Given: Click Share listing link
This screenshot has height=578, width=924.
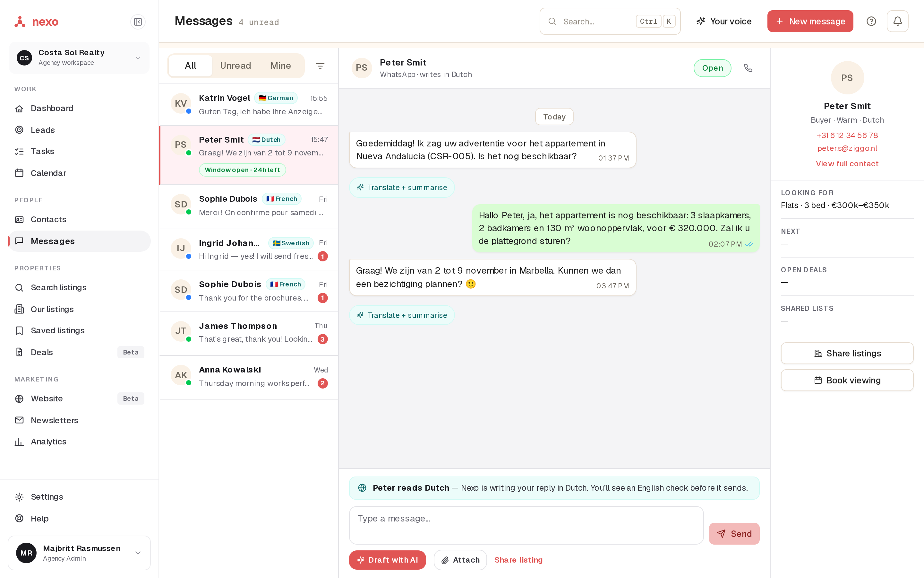Looking at the screenshot, I should click(x=518, y=560).
